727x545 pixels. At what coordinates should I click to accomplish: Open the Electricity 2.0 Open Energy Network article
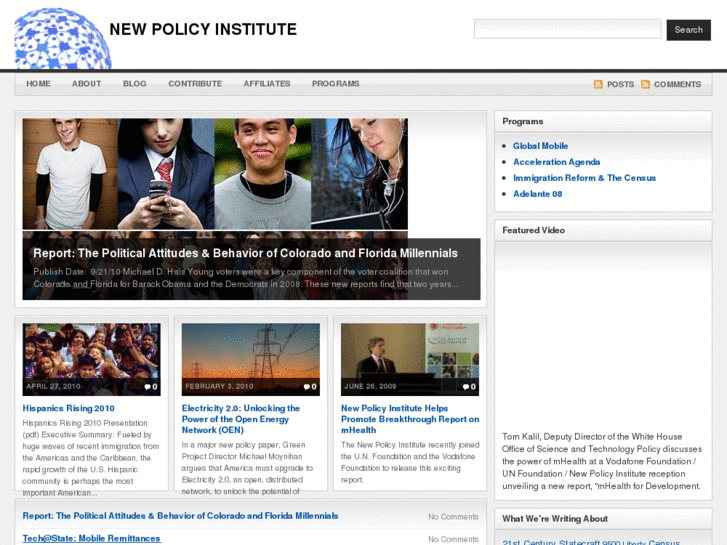(x=241, y=419)
